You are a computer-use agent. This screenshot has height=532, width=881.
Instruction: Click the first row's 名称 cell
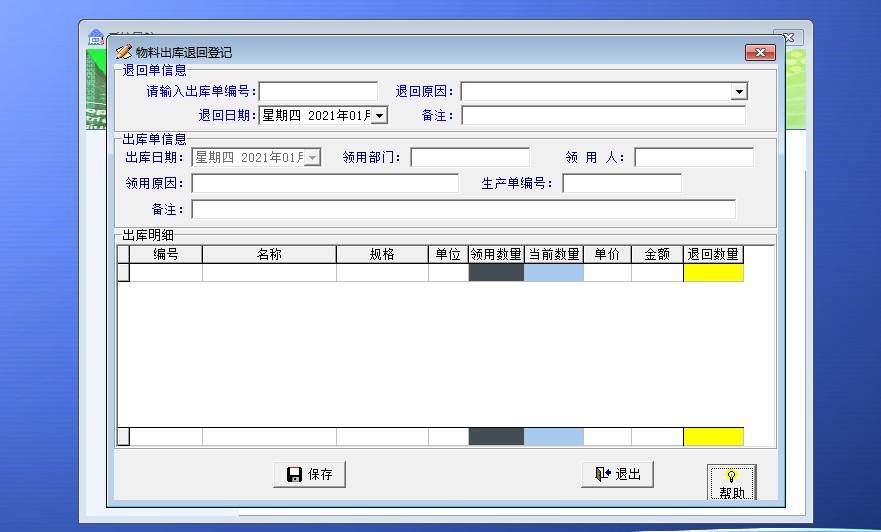pos(269,272)
